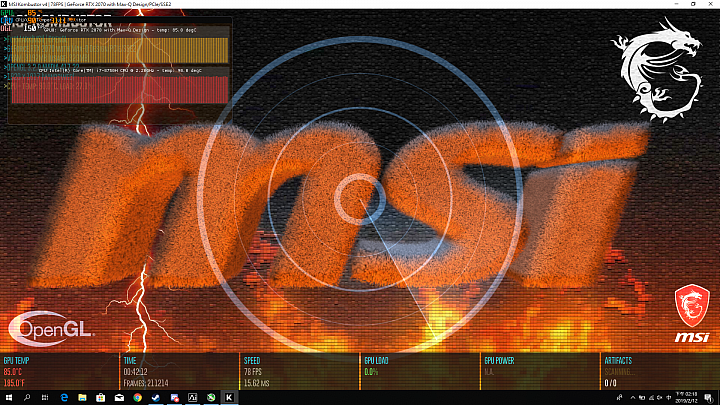Viewport: 720px width, 405px height.
Task: Click the yellow GPU temperature graph
Action: [x=120, y=50]
